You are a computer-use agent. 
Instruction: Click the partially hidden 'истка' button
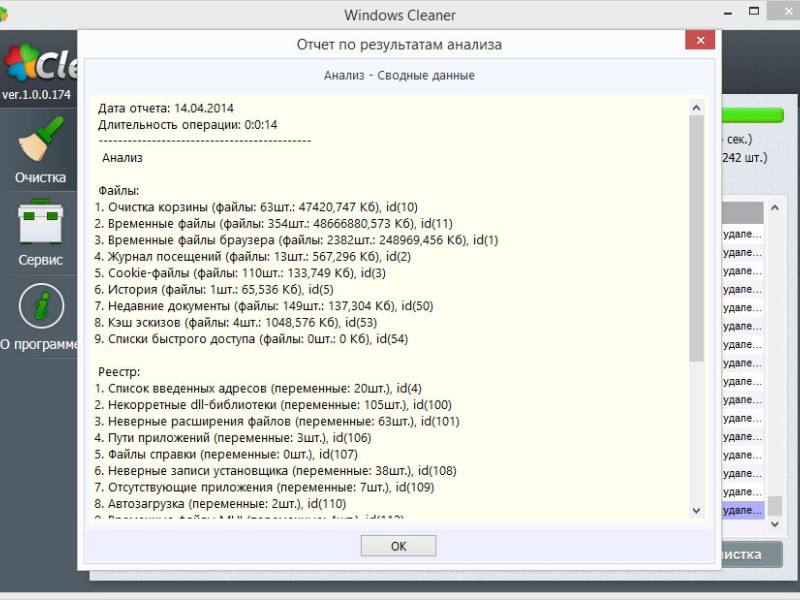pyautogui.click(x=752, y=554)
